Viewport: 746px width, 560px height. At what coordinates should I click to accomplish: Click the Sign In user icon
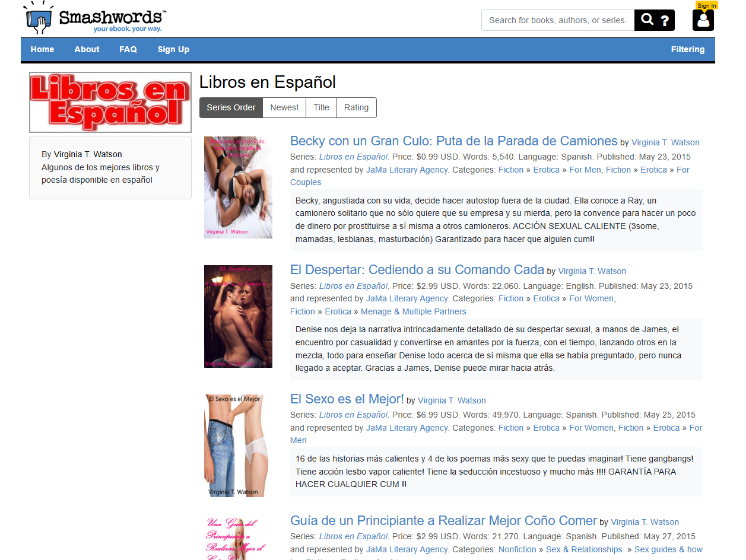click(x=703, y=20)
